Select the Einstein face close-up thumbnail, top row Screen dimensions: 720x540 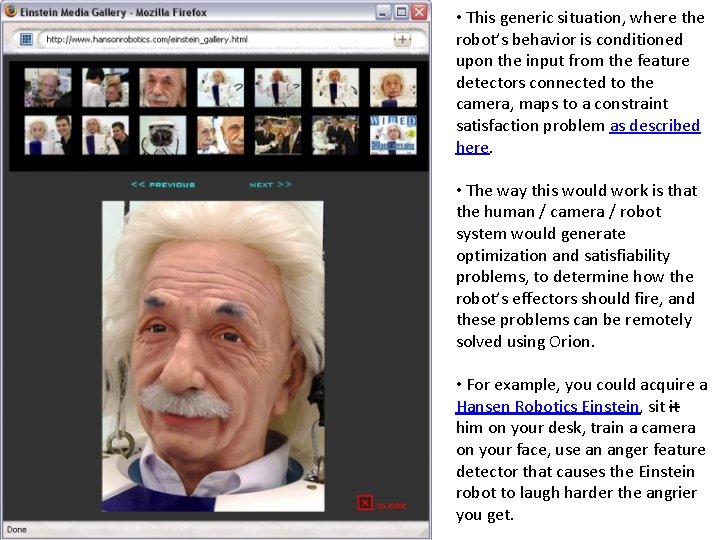(163, 87)
